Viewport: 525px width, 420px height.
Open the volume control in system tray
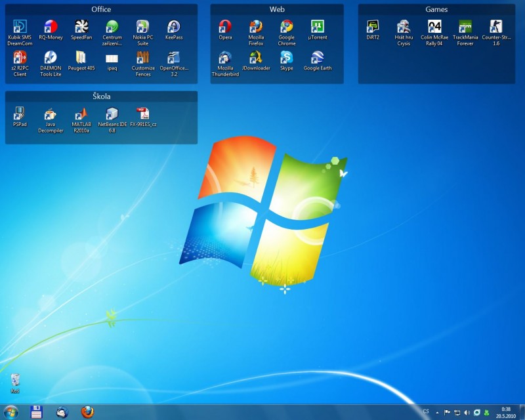[x=467, y=412]
